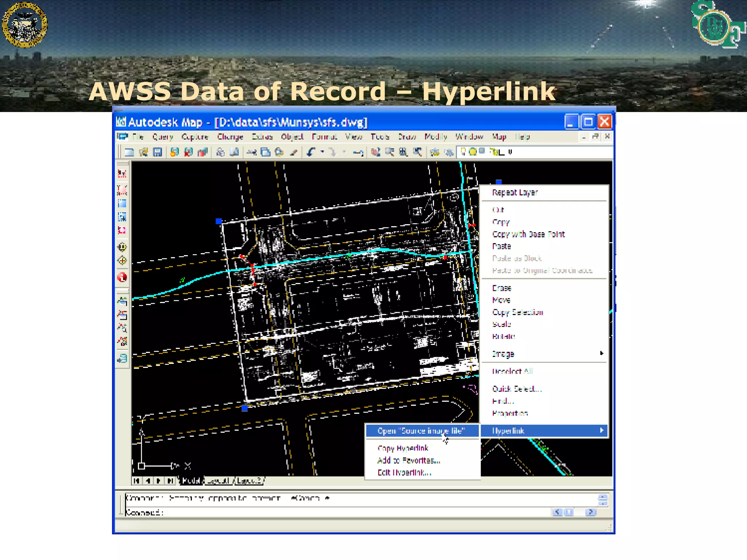Click the Plot printer icon in toolbar
Viewport: 747px width, 560px height.
tap(220, 152)
